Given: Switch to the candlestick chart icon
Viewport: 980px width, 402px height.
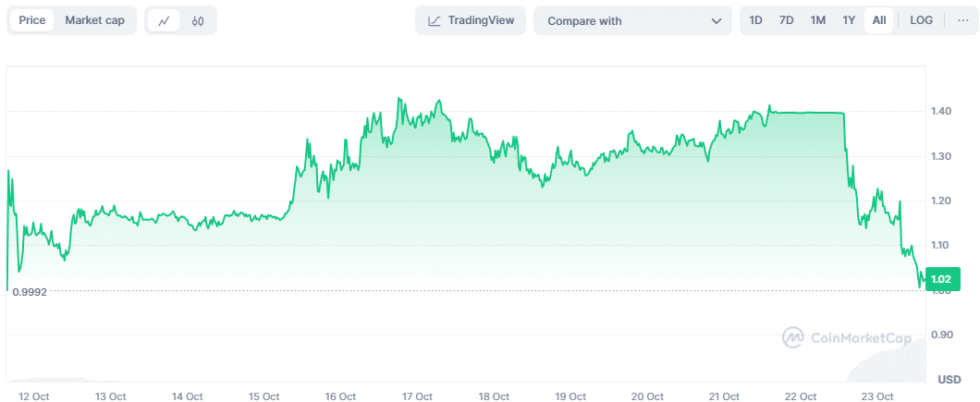Looking at the screenshot, I should (198, 20).
